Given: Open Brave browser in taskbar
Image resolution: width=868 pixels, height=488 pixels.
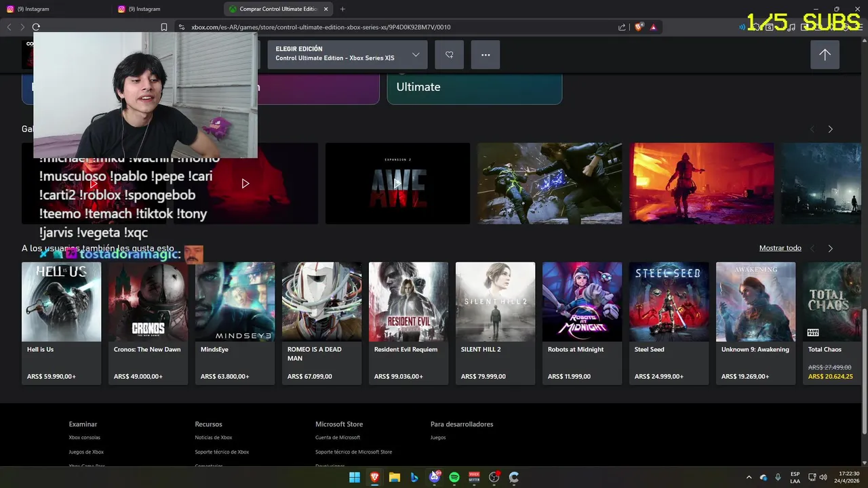Looking at the screenshot, I should pos(374,477).
